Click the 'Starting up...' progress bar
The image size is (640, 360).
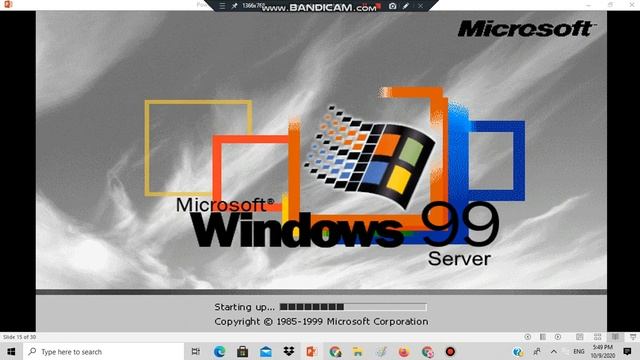click(x=353, y=307)
